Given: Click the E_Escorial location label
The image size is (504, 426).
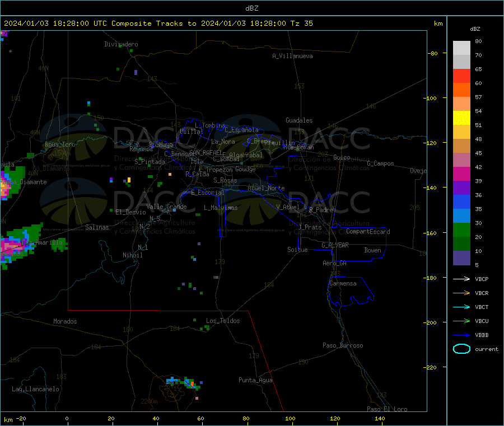Looking at the screenshot, I should click(208, 193).
